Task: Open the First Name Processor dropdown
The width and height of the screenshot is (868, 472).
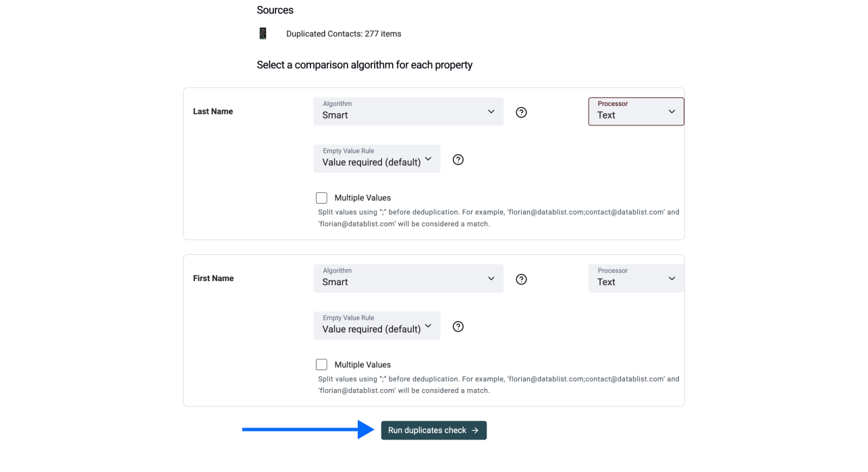Action: pyautogui.click(x=636, y=278)
